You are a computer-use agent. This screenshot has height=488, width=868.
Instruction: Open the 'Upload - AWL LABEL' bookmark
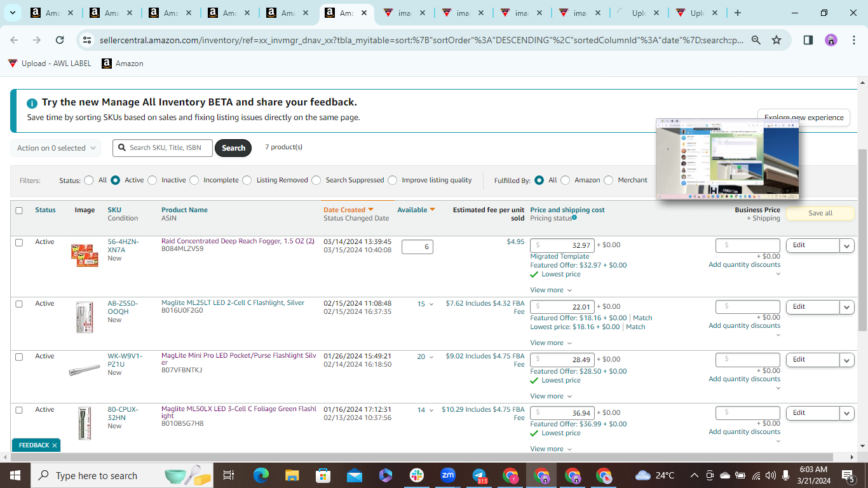(x=50, y=64)
